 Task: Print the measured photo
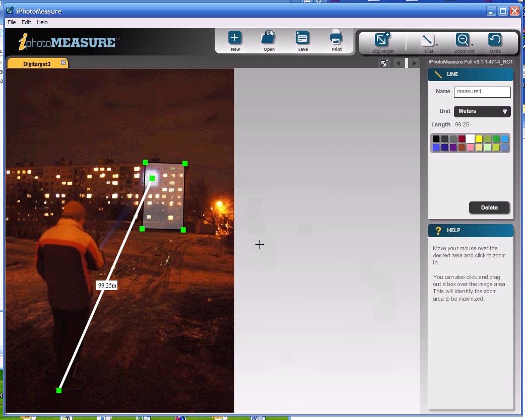click(336, 38)
